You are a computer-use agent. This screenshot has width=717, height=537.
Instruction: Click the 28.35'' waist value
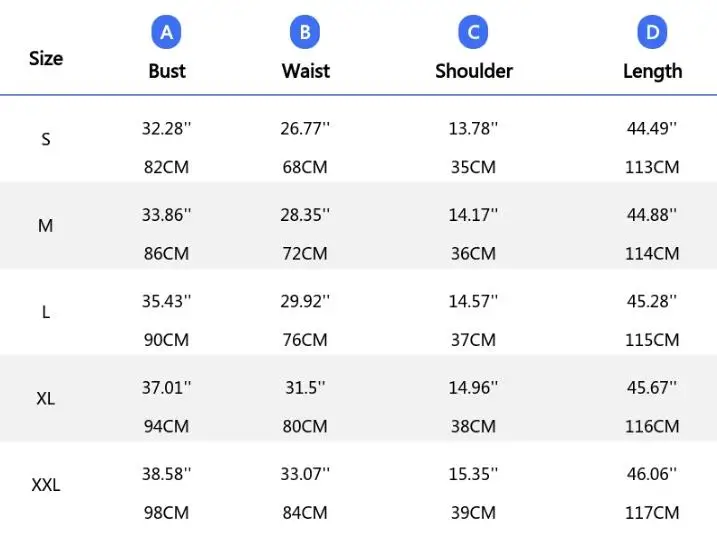(305, 214)
